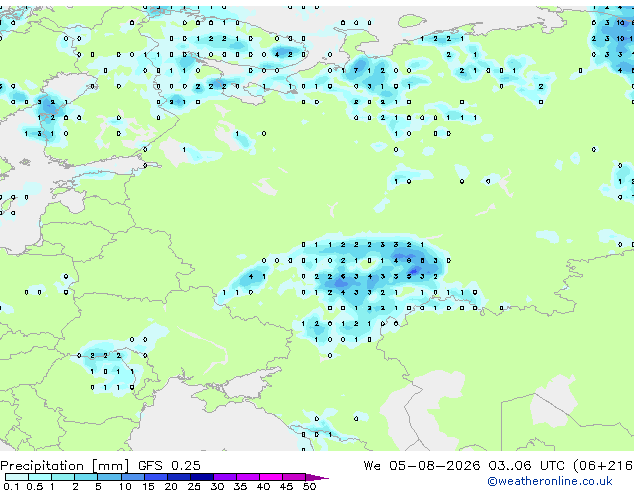Click the 'We' weekday label in the footer
The width and height of the screenshot is (634, 490).
point(372,466)
